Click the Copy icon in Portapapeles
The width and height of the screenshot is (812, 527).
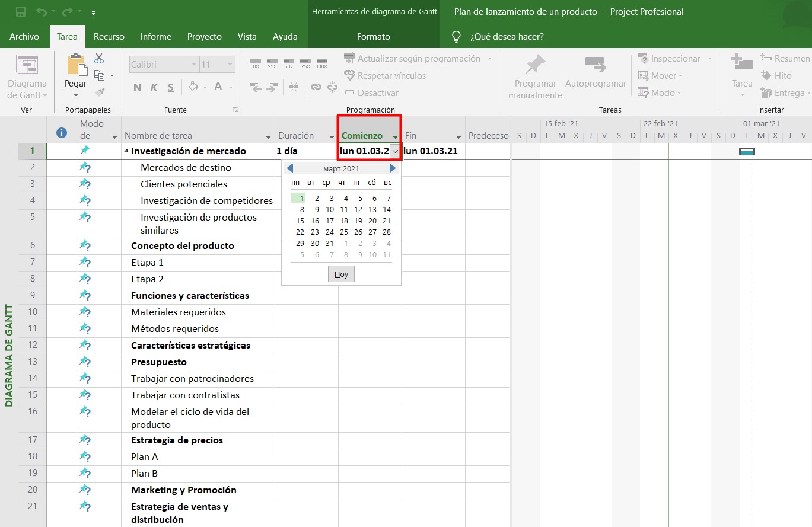[100, 75]
